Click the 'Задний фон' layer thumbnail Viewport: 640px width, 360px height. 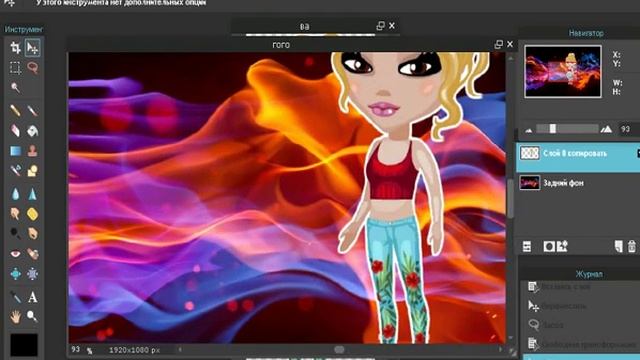530,183
